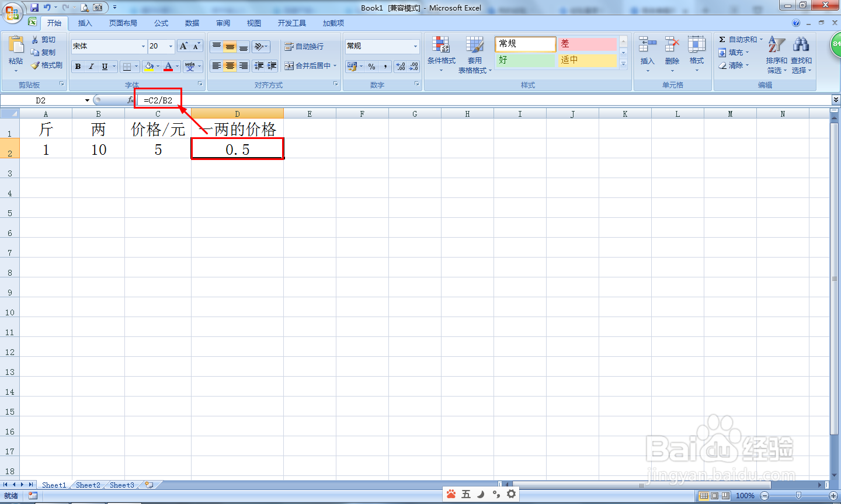Open the font size 20 dropdown
The height and width of the screenshot is (504, 841).
pyautogui.click(x=171, y=46)
